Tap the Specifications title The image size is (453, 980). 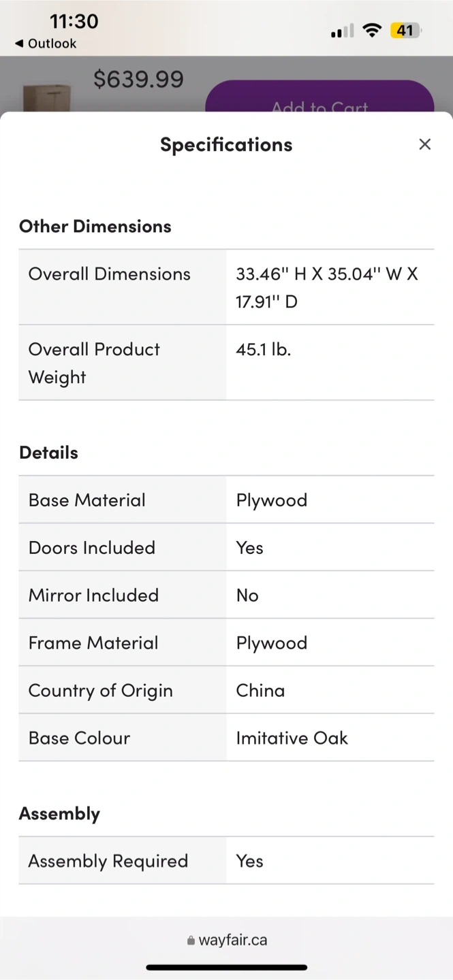click(226, 144)
